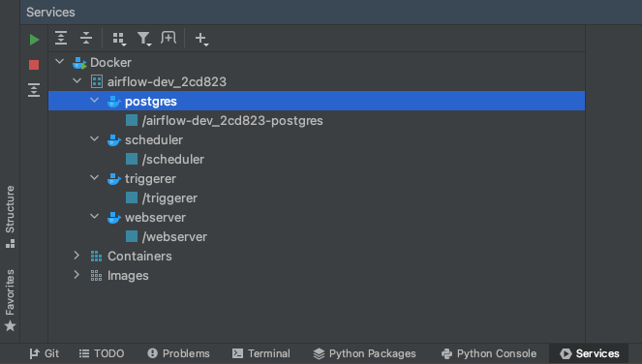This screenshot has width=642, height=364.
Task: Switch to the Git tool window
Action: pos(45,353)
